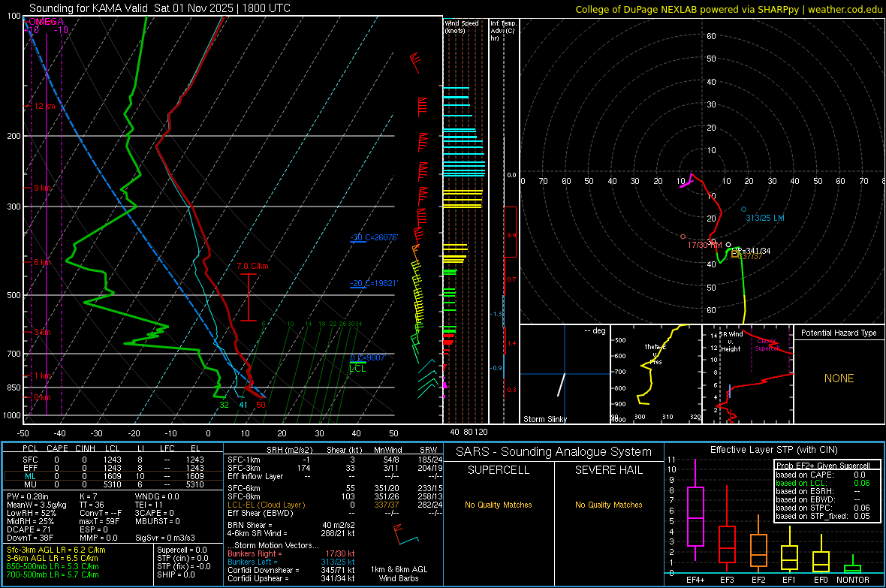
Task: Select the highlighted ML parcel row
Action: [113, 476]
